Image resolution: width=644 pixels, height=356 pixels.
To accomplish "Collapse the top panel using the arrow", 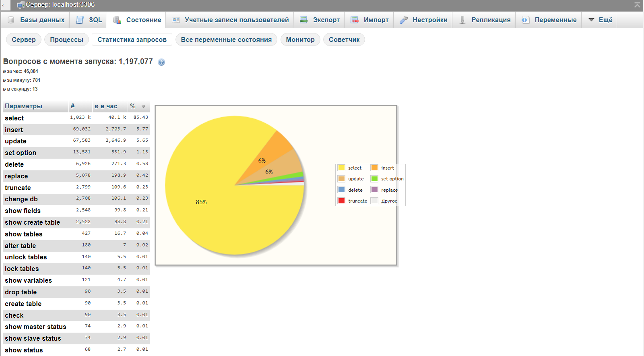I will 637,5.
